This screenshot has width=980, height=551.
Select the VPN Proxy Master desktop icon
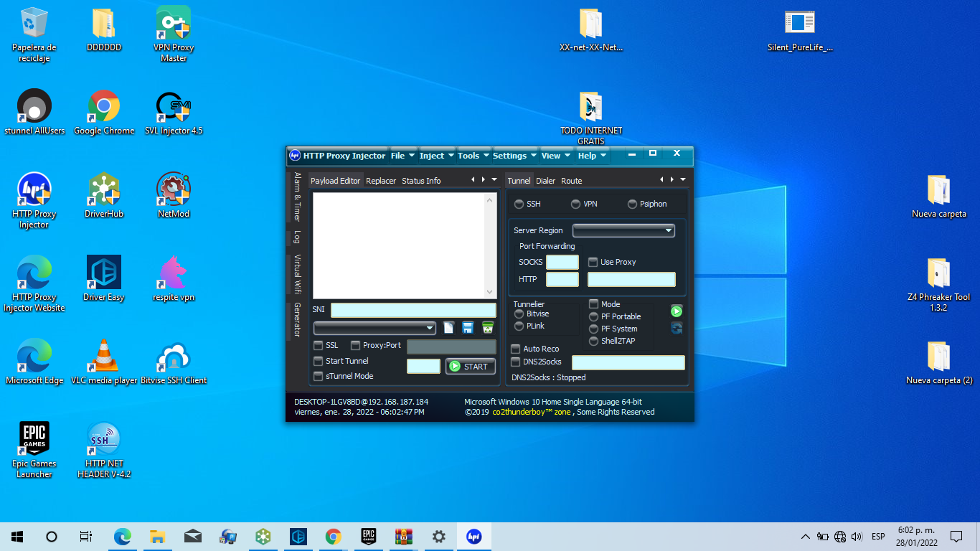174,34
